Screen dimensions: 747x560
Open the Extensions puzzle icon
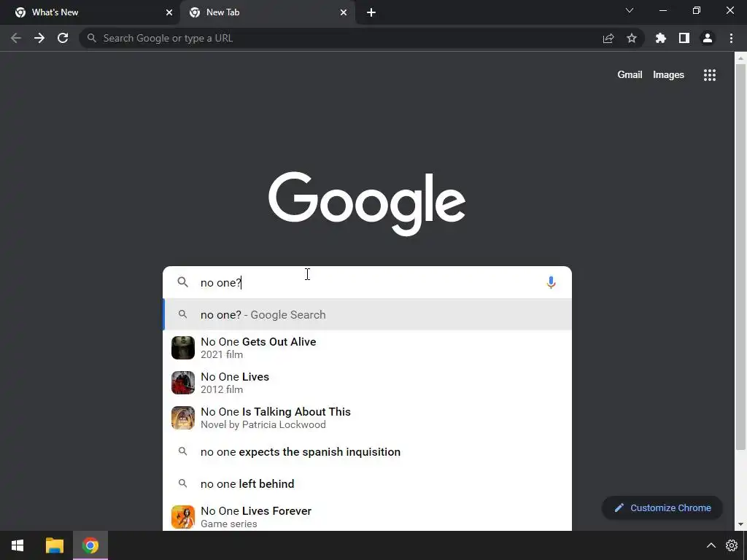point(661,38)
